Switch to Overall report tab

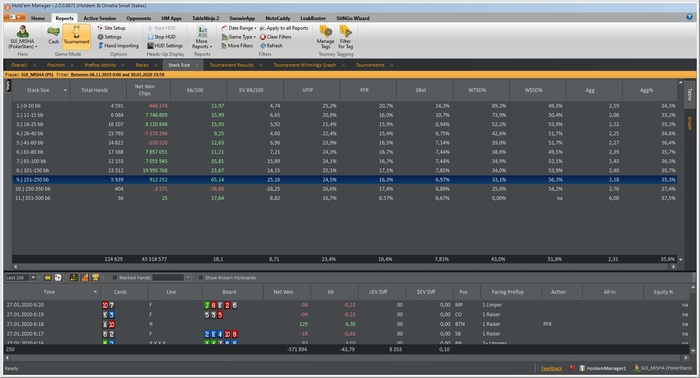coord(19,65)
